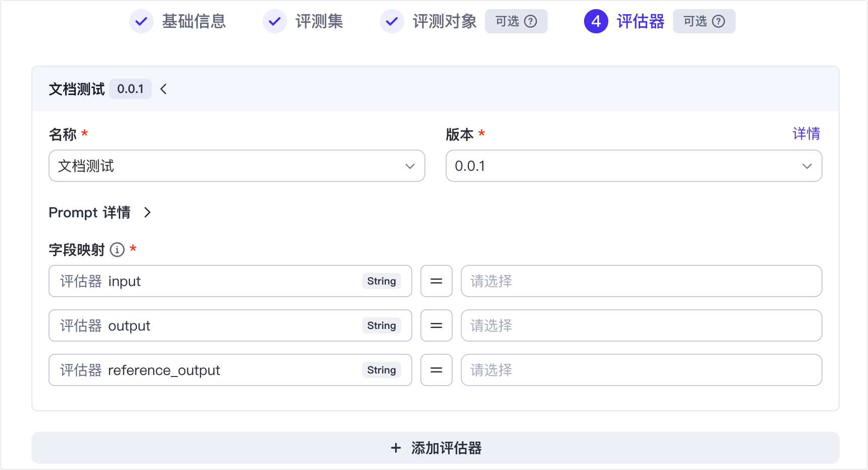Click the 基础信息 step checkmark icon

tap(141, 21)
